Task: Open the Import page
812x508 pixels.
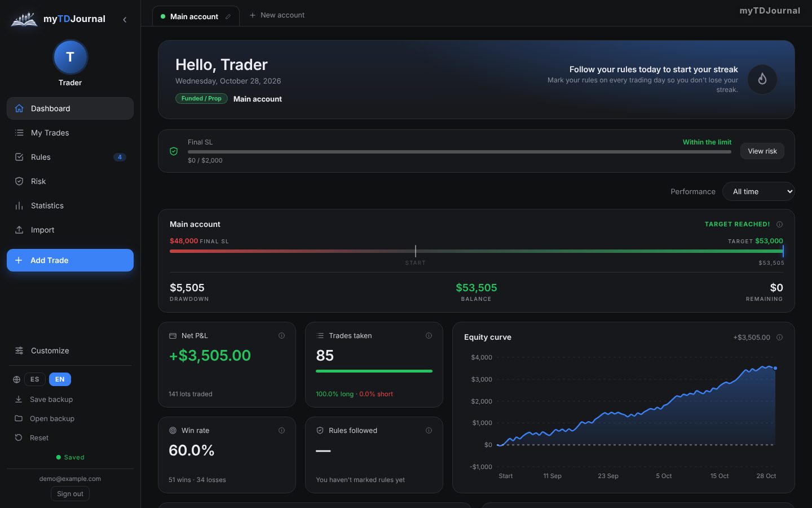Action: click(70, 230)
